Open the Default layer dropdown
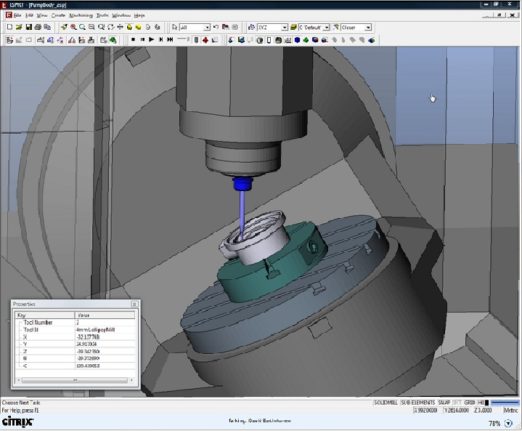The width and height of the screenshot is (522, 431). pos(327,27)
